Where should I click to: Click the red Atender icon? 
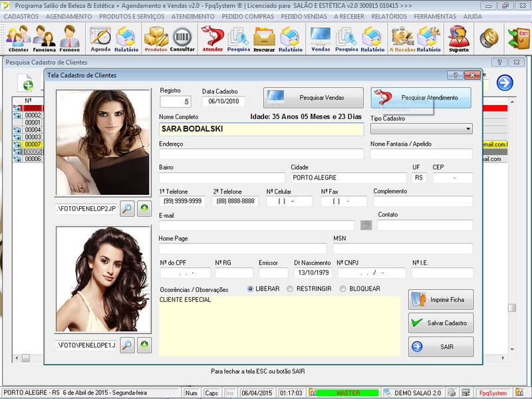click(x=213, y=39)
